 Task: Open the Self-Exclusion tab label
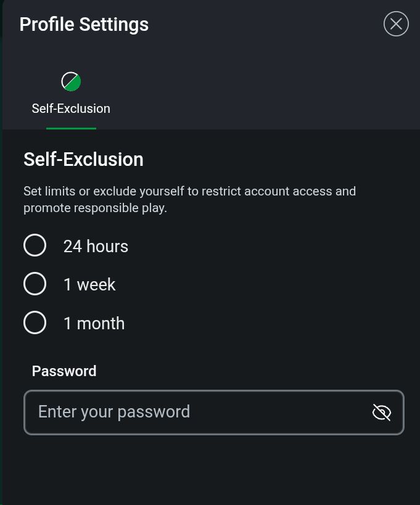click(71, 109)
